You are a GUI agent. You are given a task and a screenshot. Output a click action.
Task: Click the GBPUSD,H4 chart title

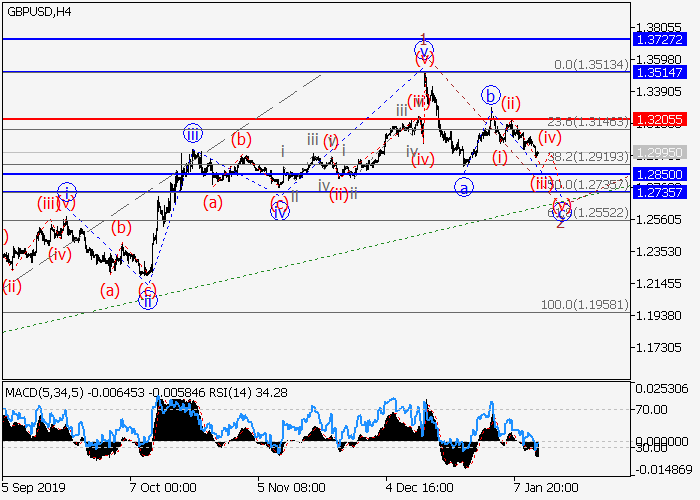tap(39, 12)
